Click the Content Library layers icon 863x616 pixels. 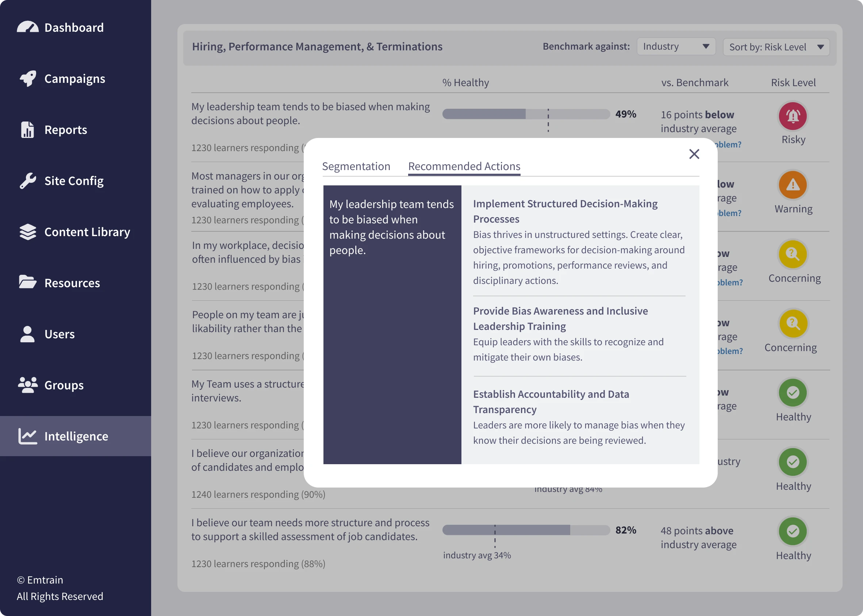28,232
